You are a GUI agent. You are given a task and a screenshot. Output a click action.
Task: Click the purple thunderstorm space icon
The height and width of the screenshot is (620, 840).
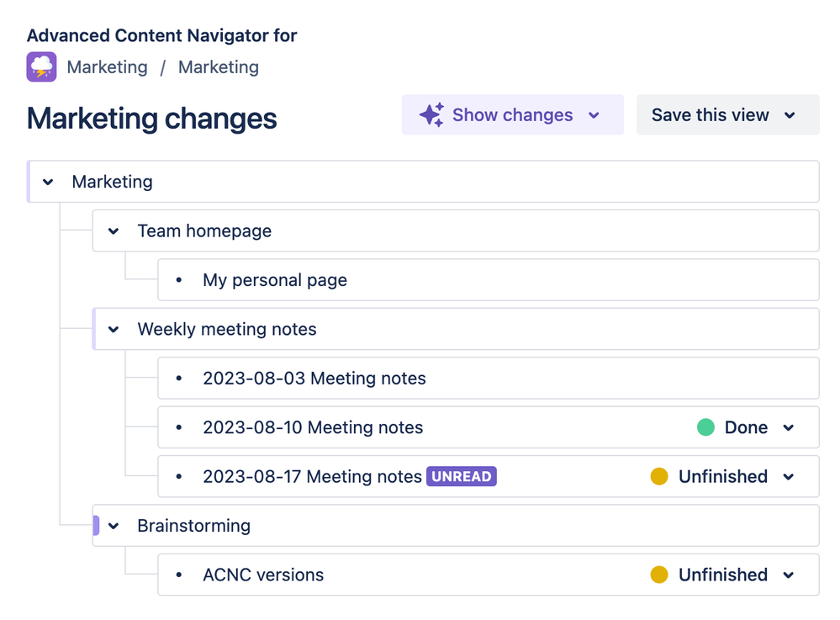(x=40, y=66)
